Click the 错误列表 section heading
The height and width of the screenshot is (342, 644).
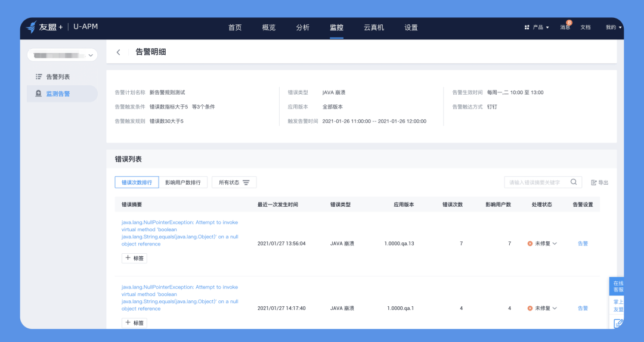[128, 159]
